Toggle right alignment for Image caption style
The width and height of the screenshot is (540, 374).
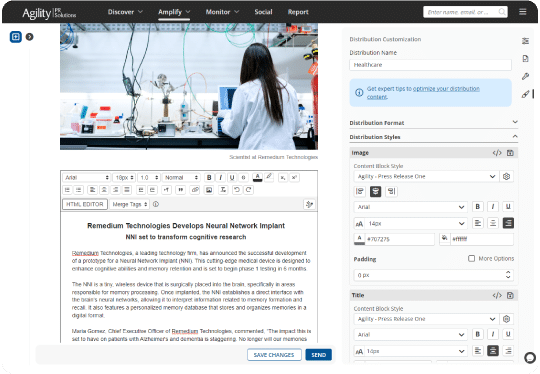508,223
